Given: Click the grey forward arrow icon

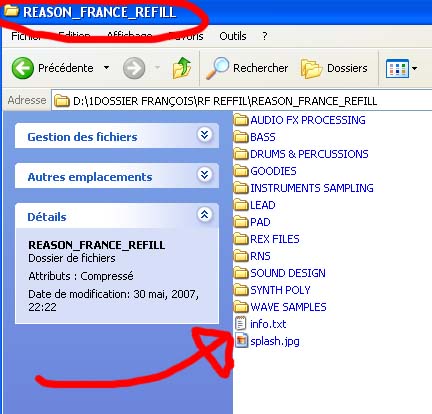Looking at the screenshot, I should click(134, 68).
